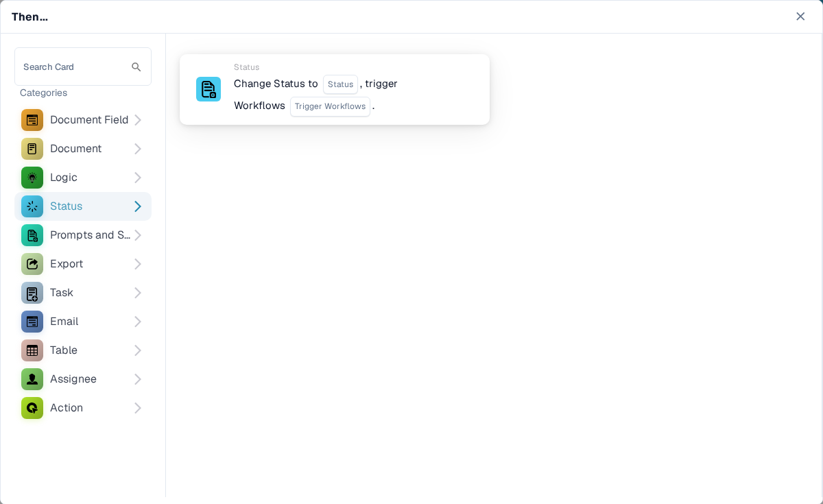
Task: Expand the Table category chevron
Action: (x=138, y=350)
